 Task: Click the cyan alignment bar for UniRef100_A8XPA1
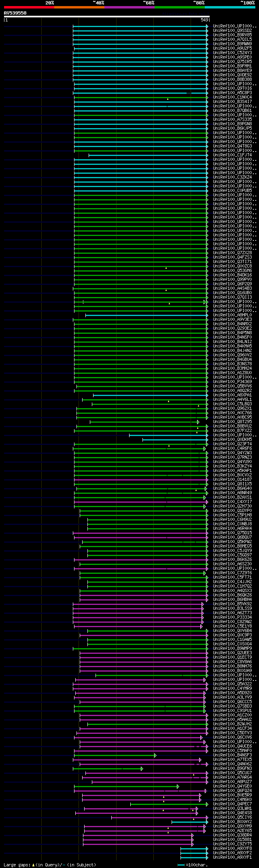pos(151,395)
